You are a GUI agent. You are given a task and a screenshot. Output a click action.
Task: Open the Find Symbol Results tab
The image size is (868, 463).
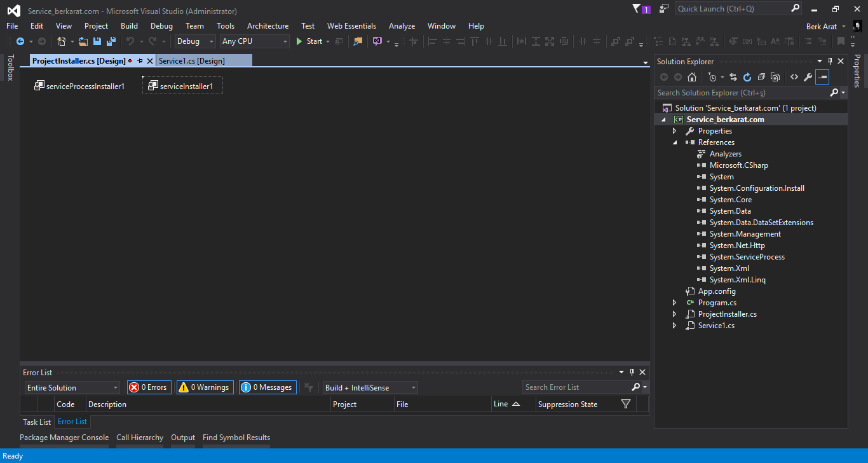pyautogui.click(x=236, y=438)
